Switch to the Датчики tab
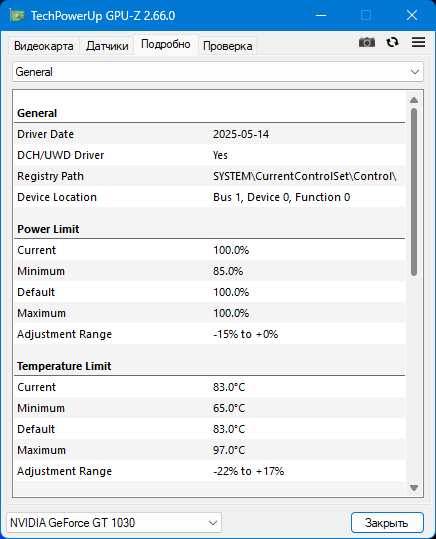 pyautogui.click(x=107, y=46)
